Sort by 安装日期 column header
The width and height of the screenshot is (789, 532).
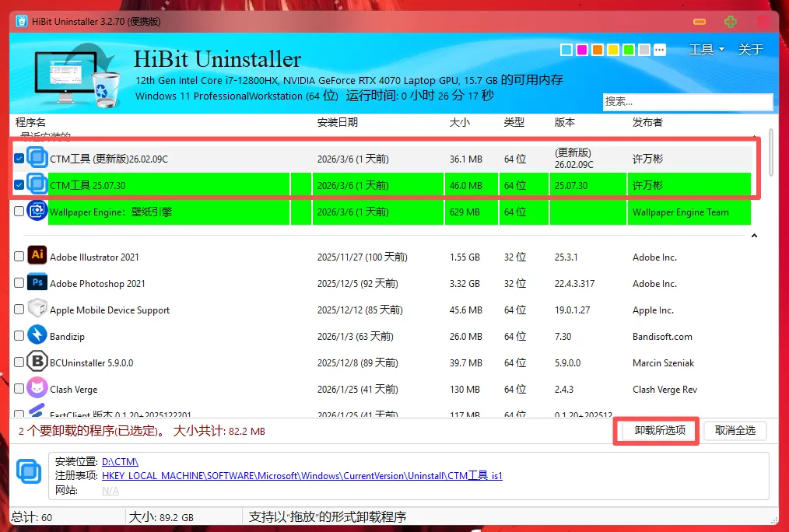click(338, 122)
